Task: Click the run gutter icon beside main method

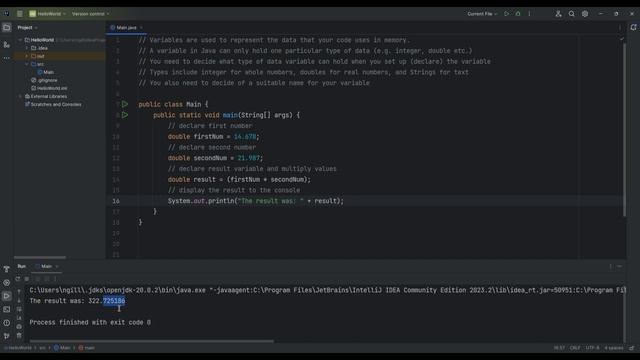Action: pyautogui.click(x=125, y=115)
